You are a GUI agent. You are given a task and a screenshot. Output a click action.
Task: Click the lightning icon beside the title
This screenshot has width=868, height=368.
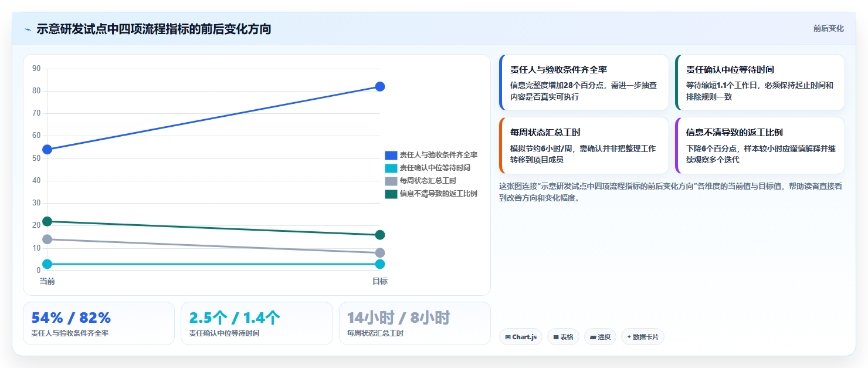(28, 29)
